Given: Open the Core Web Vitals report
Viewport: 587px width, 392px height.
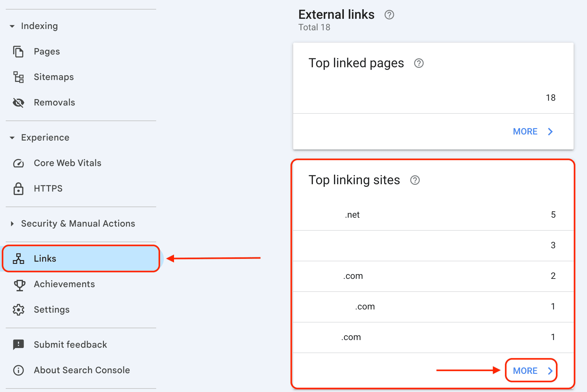Looking at the screenshot, I should point(67,163).
